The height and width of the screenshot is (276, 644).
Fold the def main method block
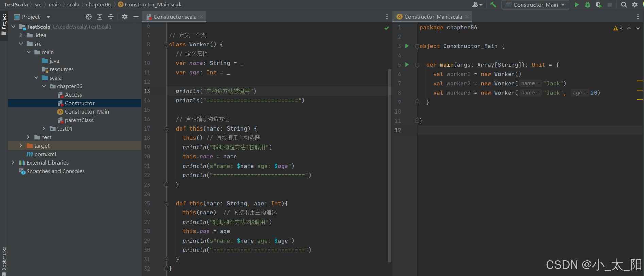click(417, 65)
